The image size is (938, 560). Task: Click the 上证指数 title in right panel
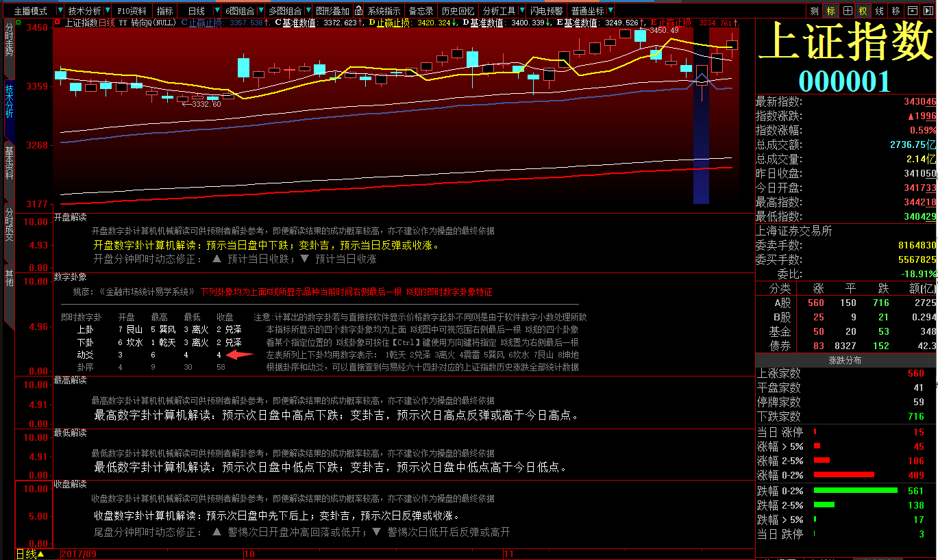tap(846, 42)
